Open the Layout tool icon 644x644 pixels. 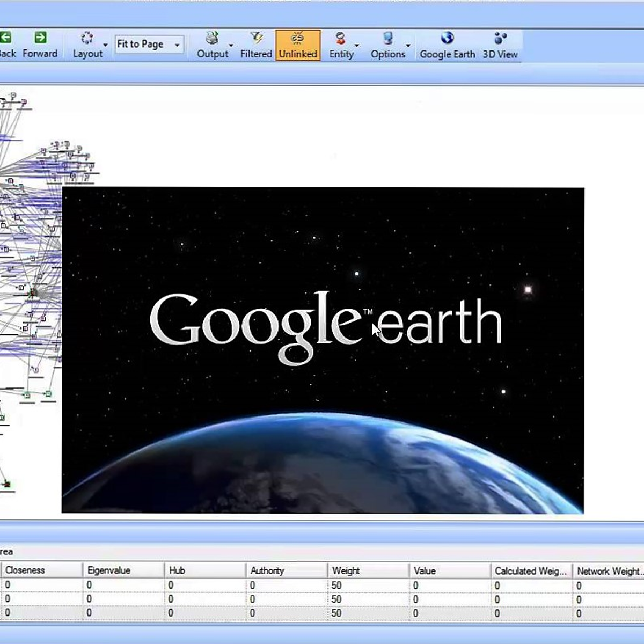[x=87, y=38]
